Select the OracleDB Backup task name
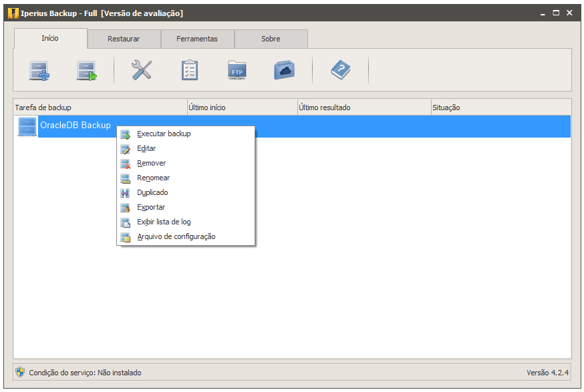This screenshot has height=392, width=584. pyautogui.click(x=76, y=126)
